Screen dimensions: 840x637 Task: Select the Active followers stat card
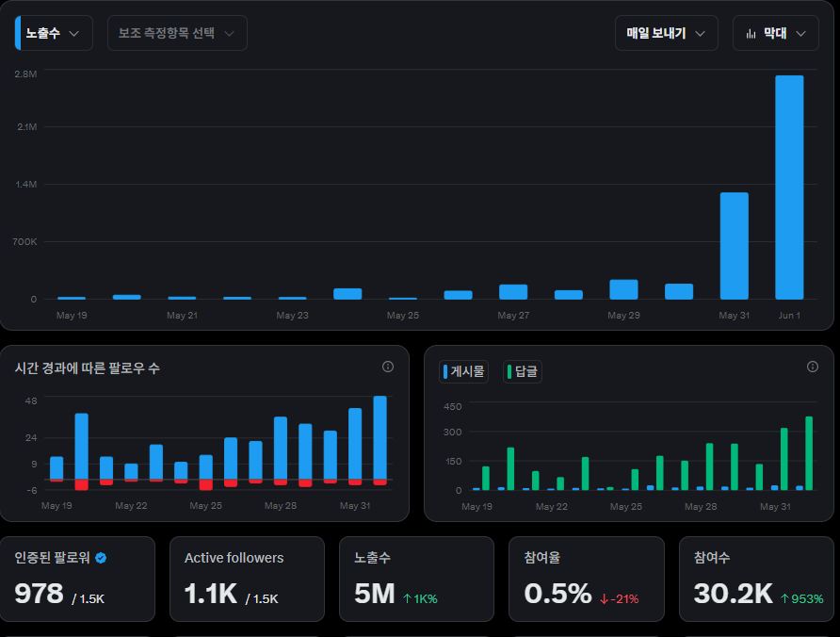click(x=247, y=580)
